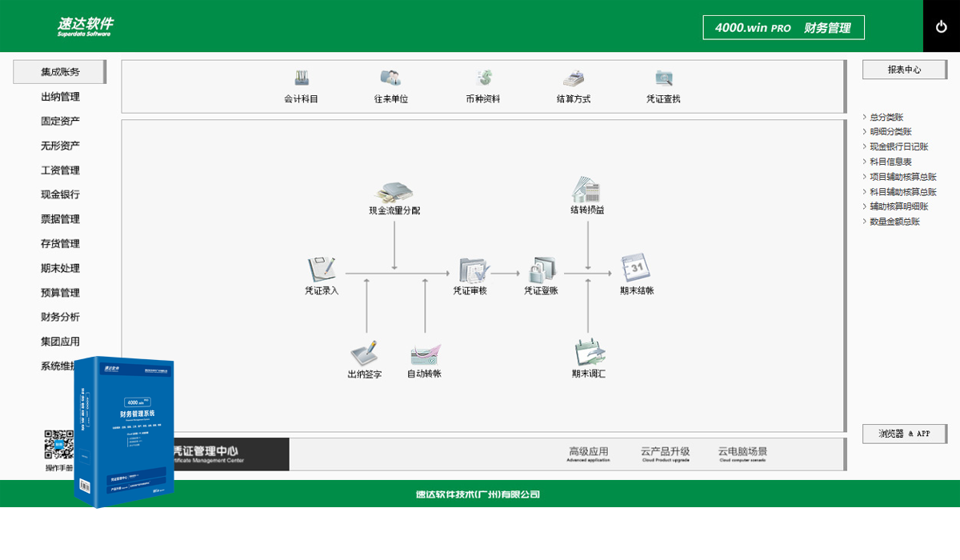Click the 速达软件 logo
This screenshot has height=560, width=960.
pos(85,26)
